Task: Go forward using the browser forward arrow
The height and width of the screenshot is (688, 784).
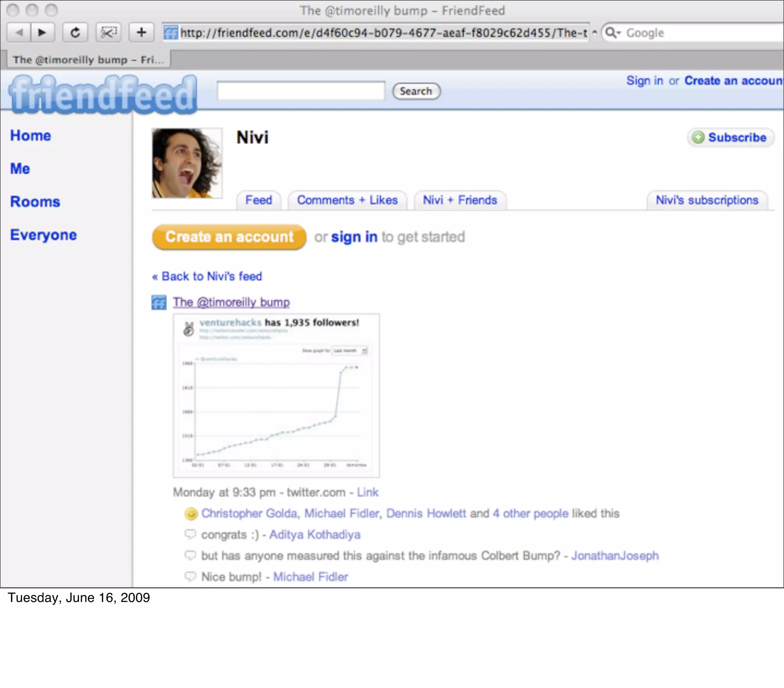Action: click(x=42, y=32)
